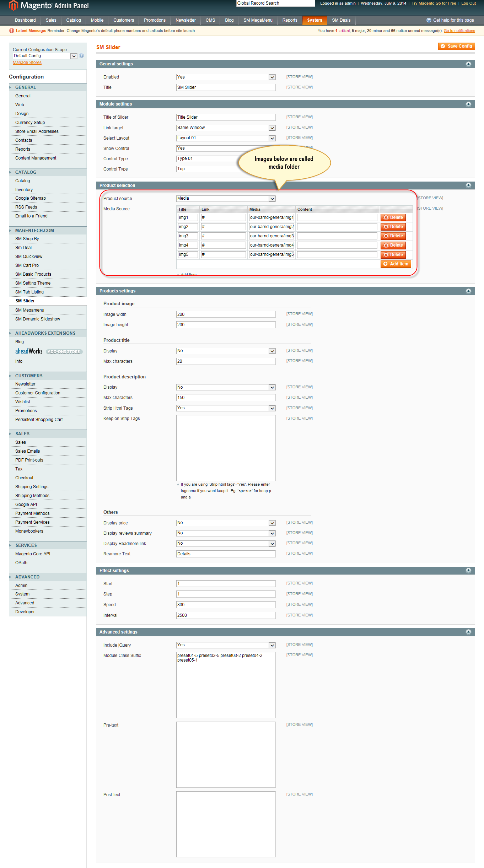Open the Current Configuration Scope dropdown
Viewport: 484px width, 868px height.
(45, 56)
